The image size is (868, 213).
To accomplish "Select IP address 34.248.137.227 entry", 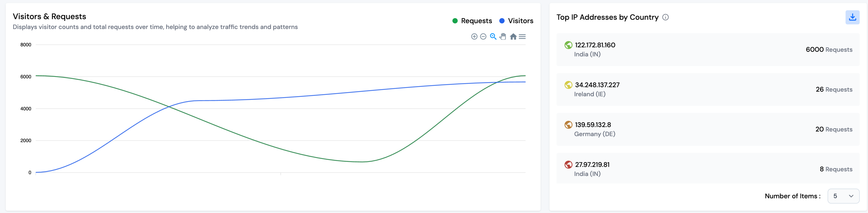I will 597,85.
